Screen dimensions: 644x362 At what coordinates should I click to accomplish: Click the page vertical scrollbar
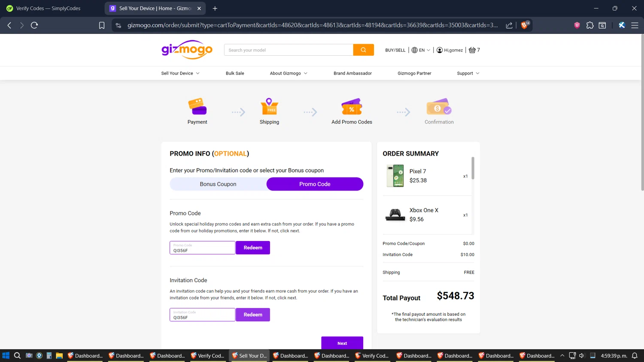(x=642, y=112)
